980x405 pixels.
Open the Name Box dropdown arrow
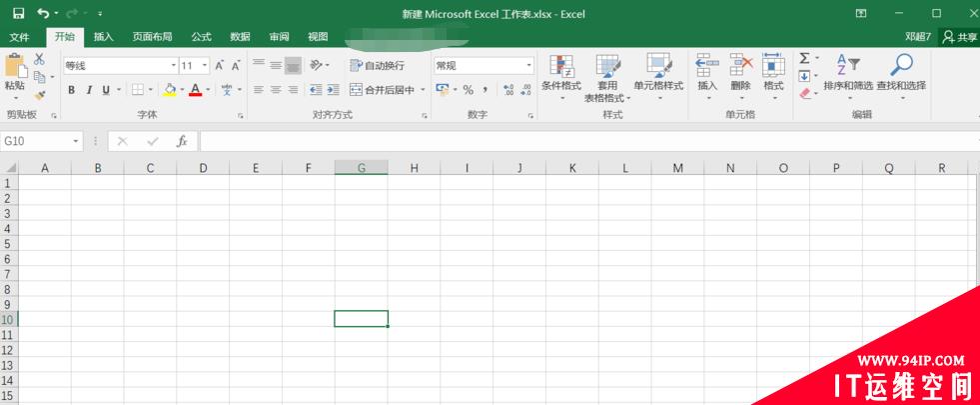click(76, 141)
